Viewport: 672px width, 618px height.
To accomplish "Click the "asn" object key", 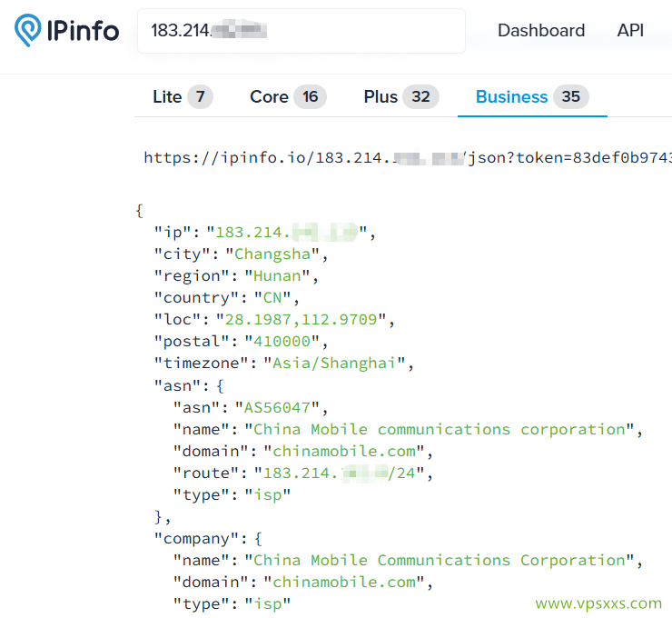I will tap(179, 385).
